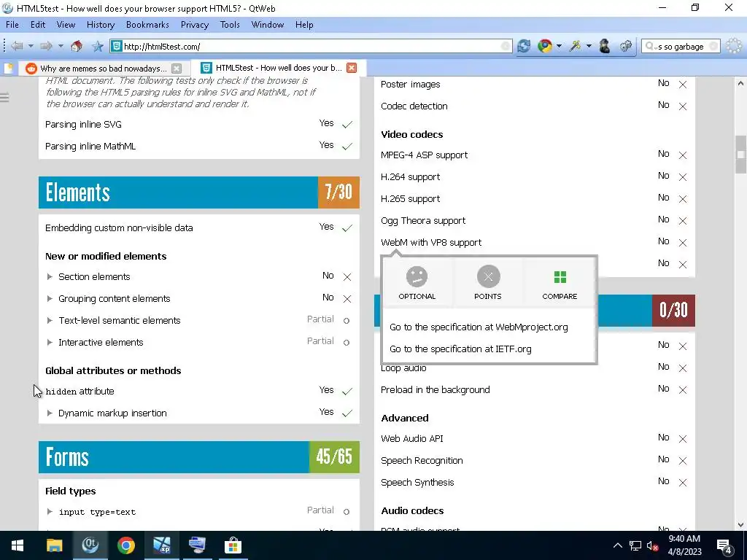
Task: Close the HTML5test tab
Action: pyautogui.click(x=352, y=68)
